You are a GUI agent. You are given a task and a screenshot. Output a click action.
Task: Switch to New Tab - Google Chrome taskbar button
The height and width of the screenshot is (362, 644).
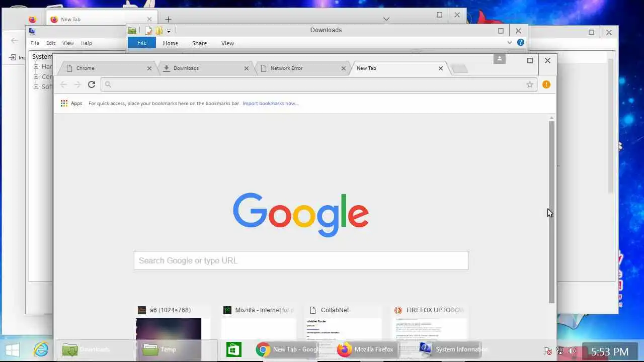point(289,349)
